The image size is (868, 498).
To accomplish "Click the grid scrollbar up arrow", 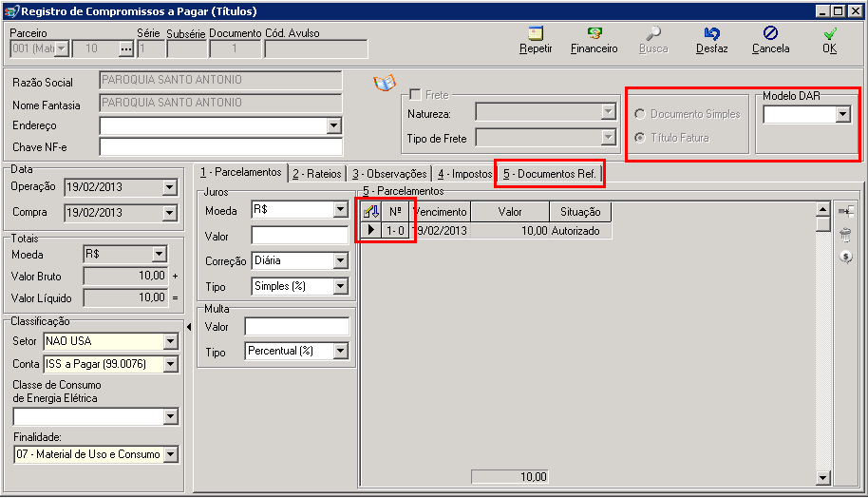I will tap(823, 209).
